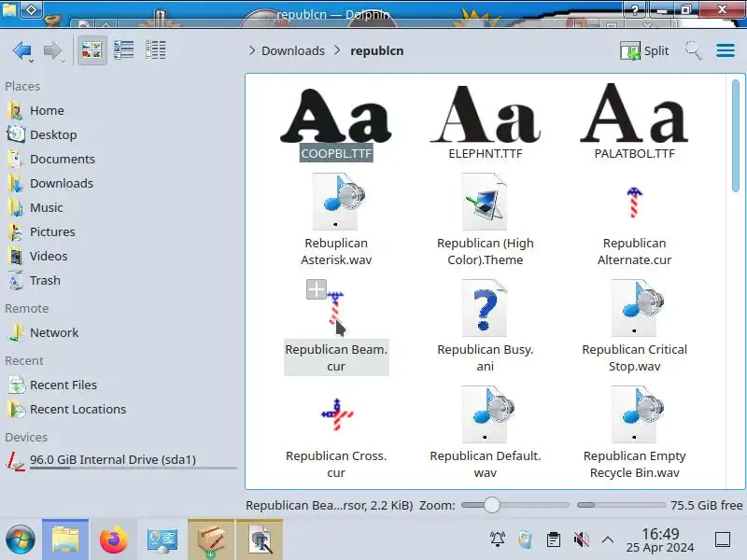The height and width of the screenshot is (560, 747).
Task: Open the hamburger menu
Action: coord(726,50)
